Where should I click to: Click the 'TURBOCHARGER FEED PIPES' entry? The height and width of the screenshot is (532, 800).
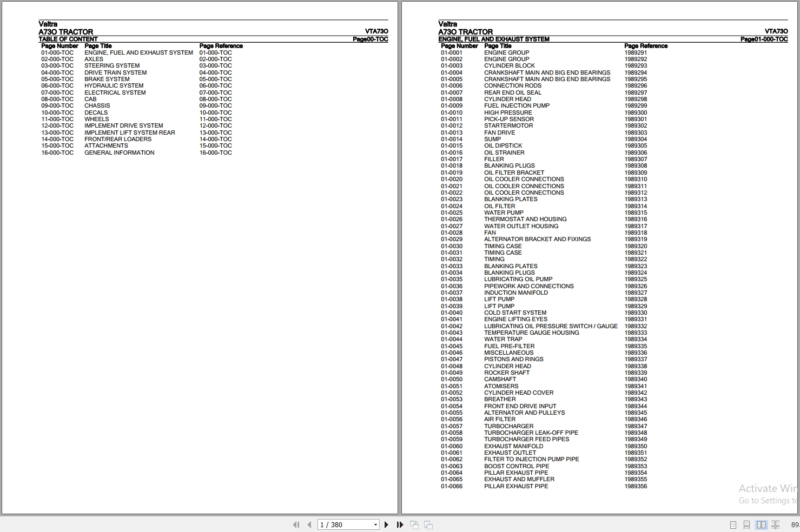(x=526, y=439)
